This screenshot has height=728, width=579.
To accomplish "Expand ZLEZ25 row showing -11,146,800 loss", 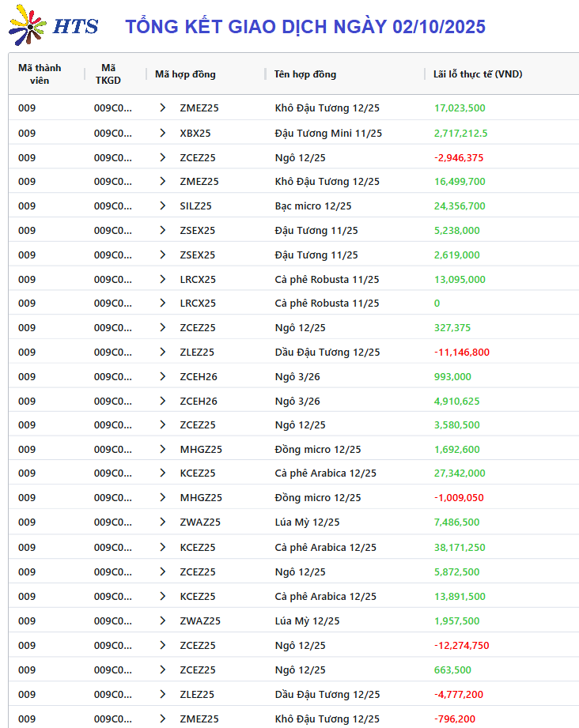I will click(163, 352).
